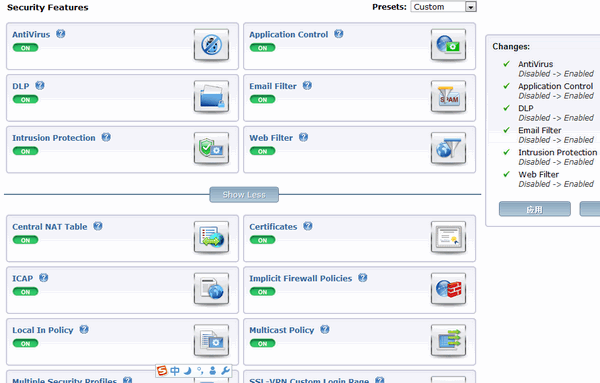This screenshot has height=383, width=600.
Task: Click the Certificates feature icon
Action: [448, 237]
